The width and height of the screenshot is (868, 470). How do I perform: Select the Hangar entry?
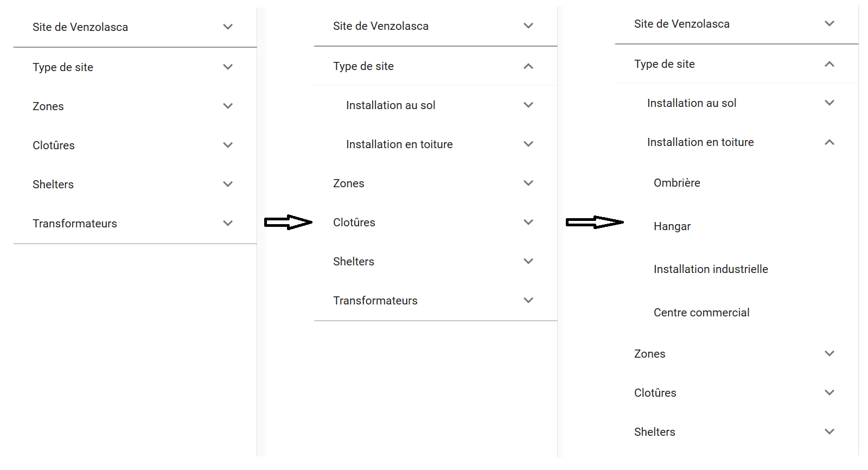tap(672, 226)
